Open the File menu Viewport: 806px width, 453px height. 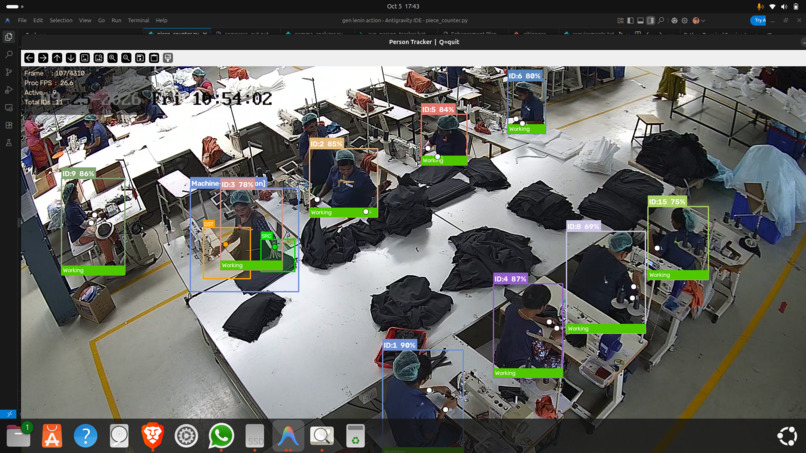coord(22,21)
